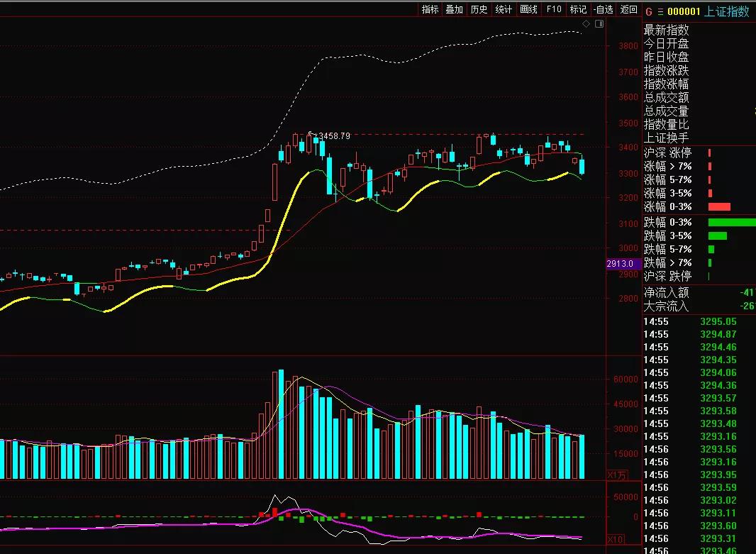756x554 pixels.
Task: Click the 返回 return button
Action: [629, 9]
